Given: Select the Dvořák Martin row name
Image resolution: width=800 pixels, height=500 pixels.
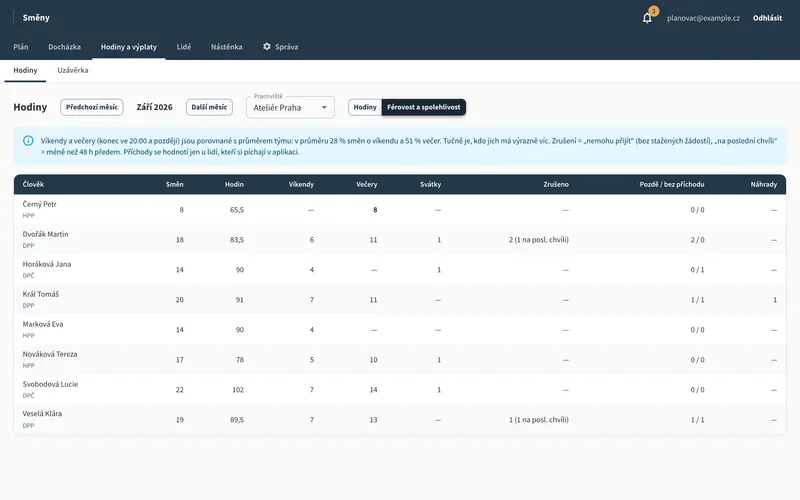Looking at the screenshot, I should coord(45,234).
